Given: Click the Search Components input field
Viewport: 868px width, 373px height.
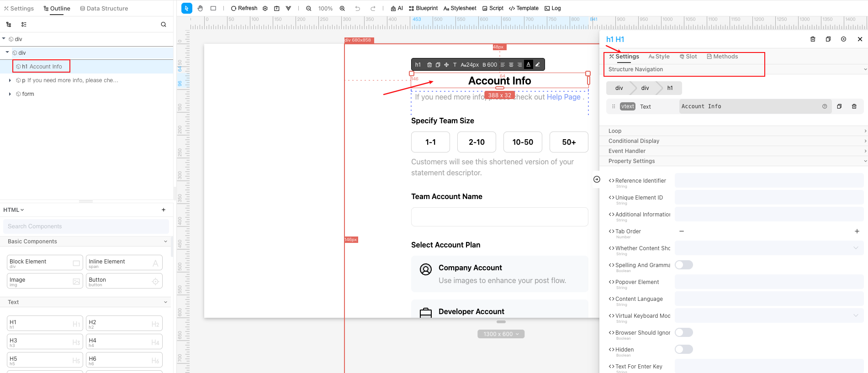Looking at the screenshot, I should point(86,226).
